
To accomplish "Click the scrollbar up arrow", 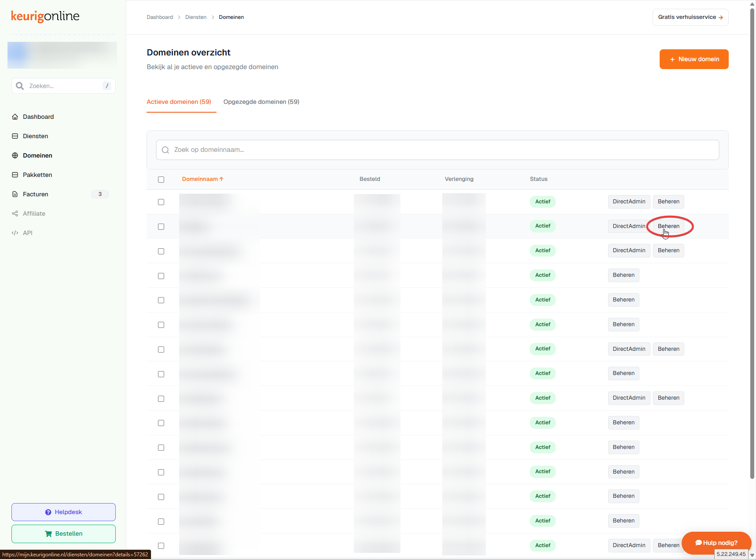I will (752, 4).
